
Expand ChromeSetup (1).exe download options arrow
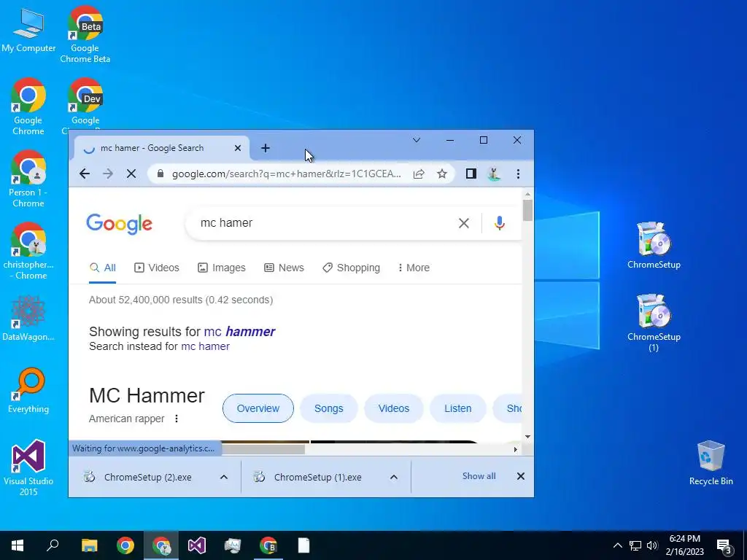click(x=394, y=477)
